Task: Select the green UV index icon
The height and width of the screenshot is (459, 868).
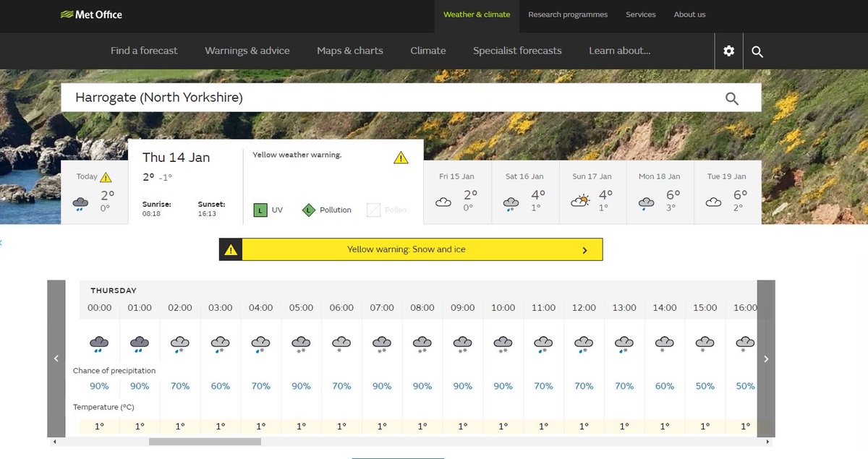Action: tap(260, 209)
